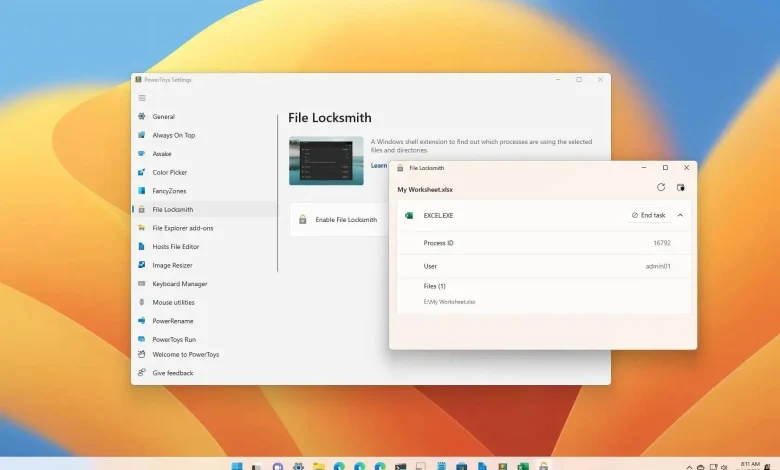The image size is (780, 470).
Task: Click the My Worksheet.xlsx heading
Action: (x=425, y=189)
